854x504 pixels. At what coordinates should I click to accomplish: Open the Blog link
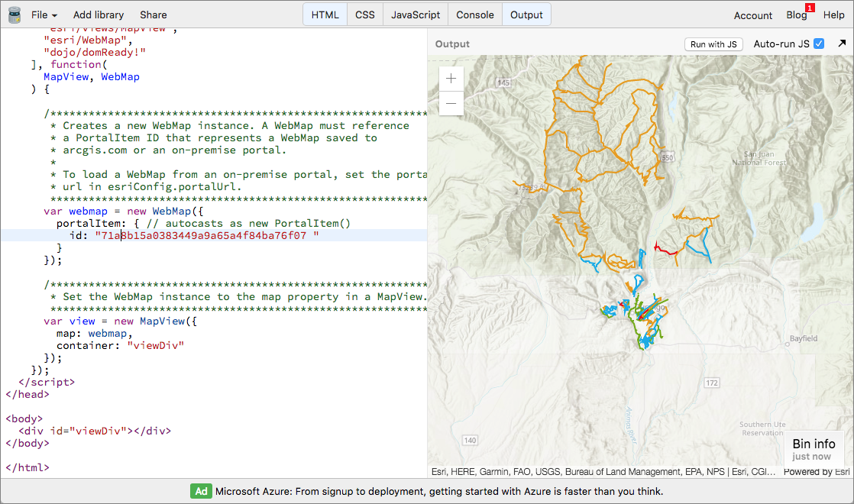[x=796, y=15]
